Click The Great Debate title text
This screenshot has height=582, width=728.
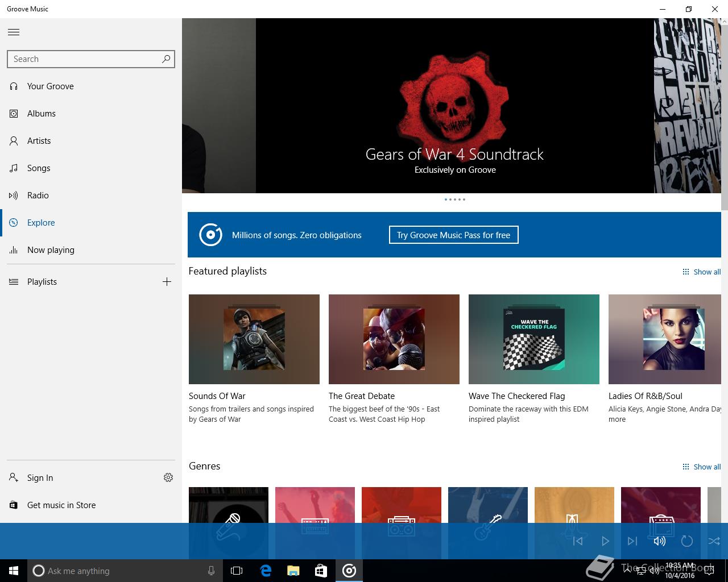362,396
